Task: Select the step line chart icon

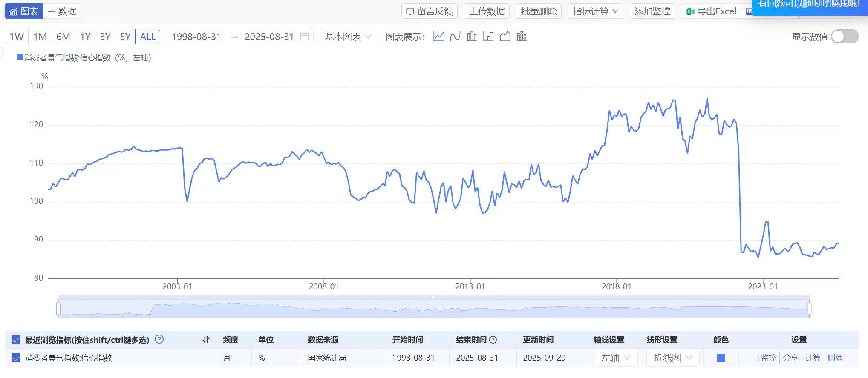Action: pos(488,37)
